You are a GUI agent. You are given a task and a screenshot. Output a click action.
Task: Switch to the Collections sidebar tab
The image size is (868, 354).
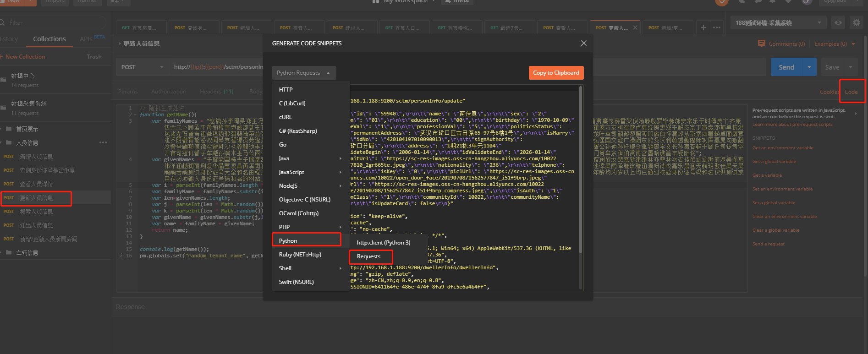pyautogui.click(x=49, y=39)
